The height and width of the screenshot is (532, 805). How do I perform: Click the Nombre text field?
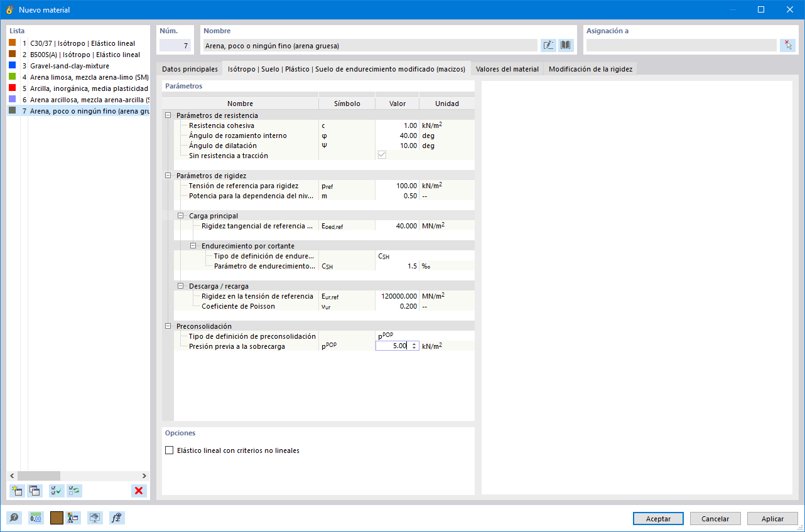coord(370,45)
